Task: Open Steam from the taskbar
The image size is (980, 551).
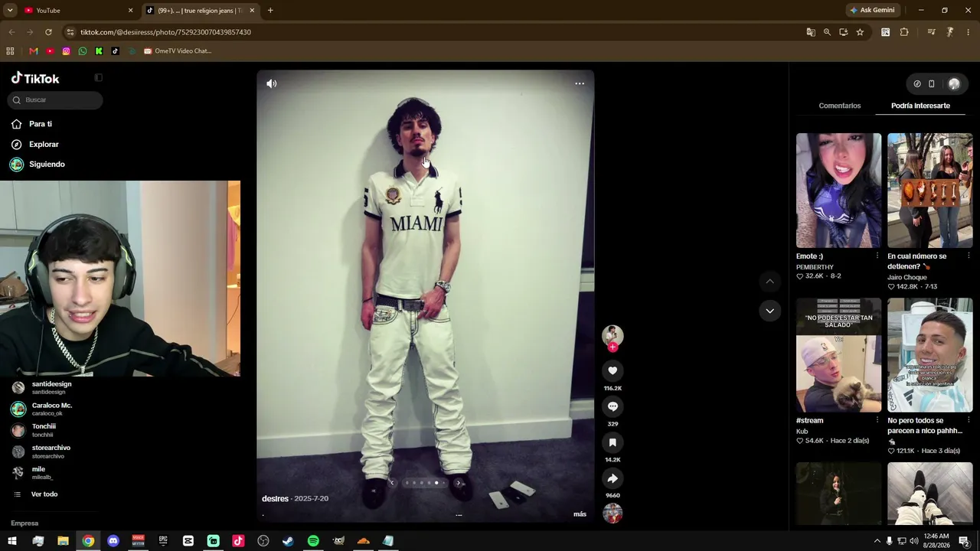Action: 288,541
